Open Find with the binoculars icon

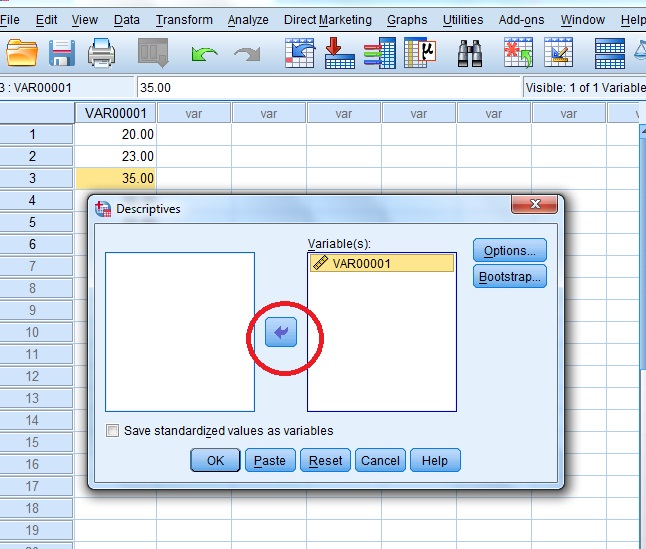point(470,53)
